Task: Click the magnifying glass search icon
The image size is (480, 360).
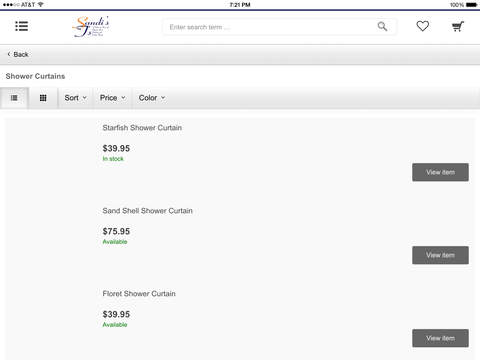Action: point(382,26)
